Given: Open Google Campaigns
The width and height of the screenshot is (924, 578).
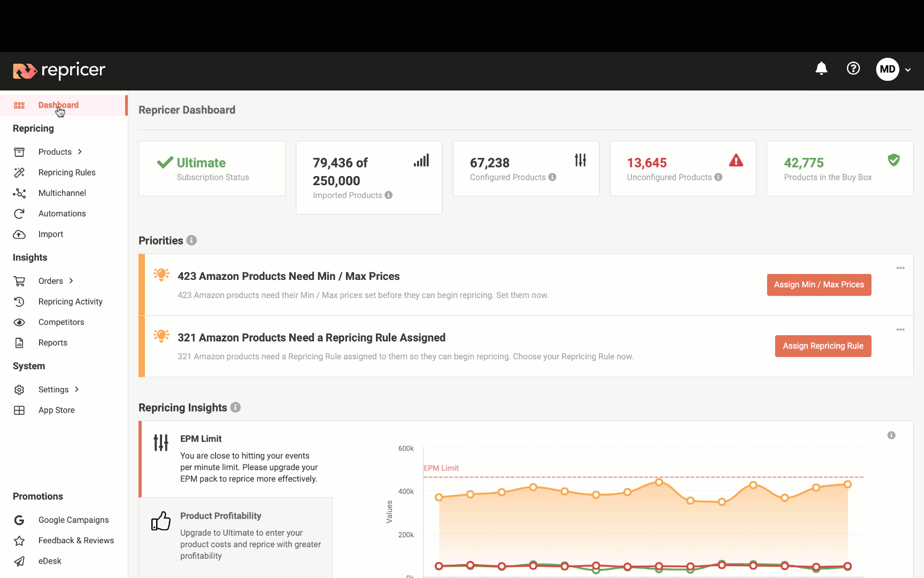Looking at the screenshot, I should pos(74,520).
